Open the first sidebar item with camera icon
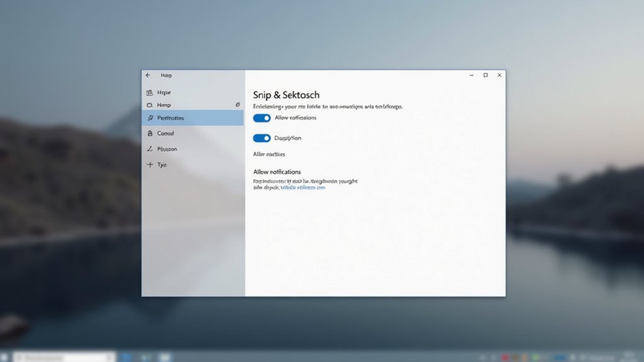The height and width of the screenshot is (362, 644). [192, 93]
